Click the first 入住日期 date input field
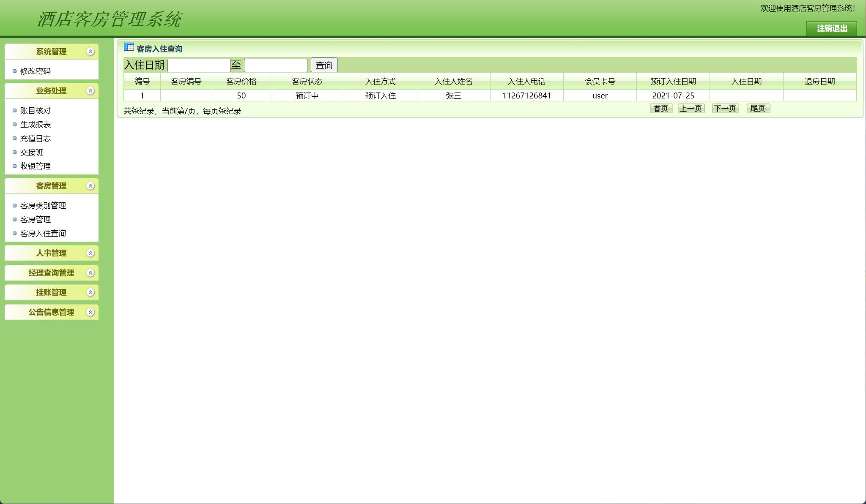This screenshot has height=504, width=866. click(199, 65)
